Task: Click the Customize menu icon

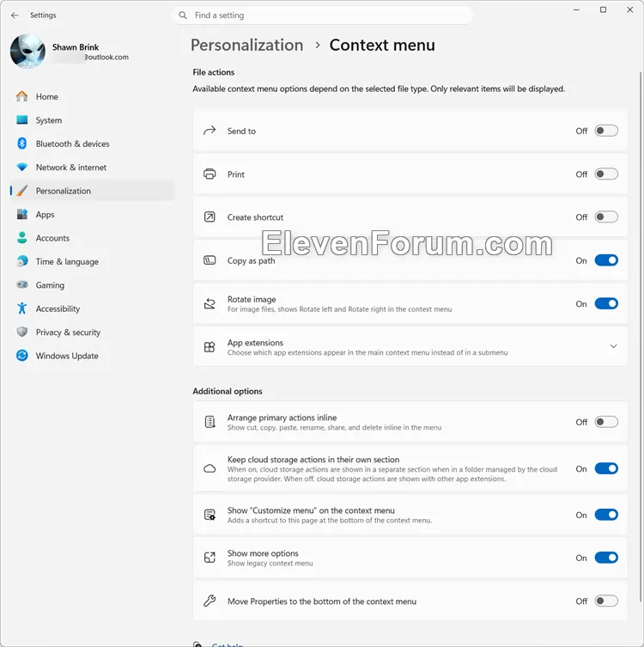Action: tap(210, 515)
